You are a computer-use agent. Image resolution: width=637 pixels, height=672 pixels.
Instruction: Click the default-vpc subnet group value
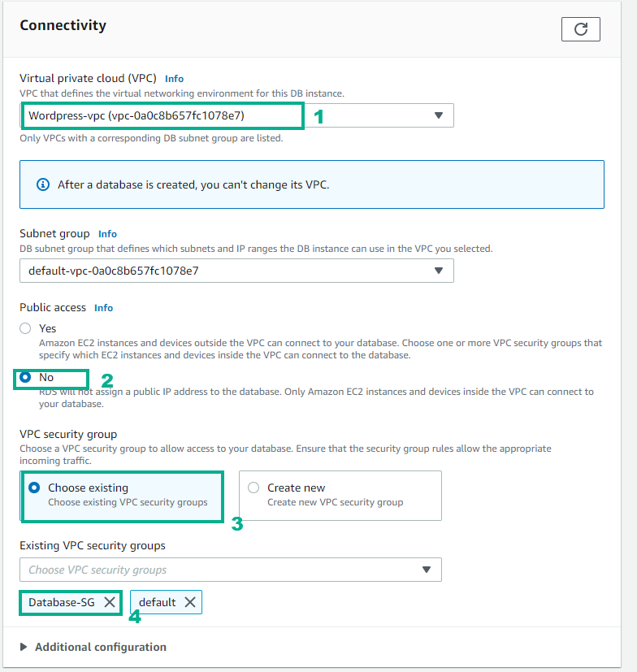pos(114,271)
